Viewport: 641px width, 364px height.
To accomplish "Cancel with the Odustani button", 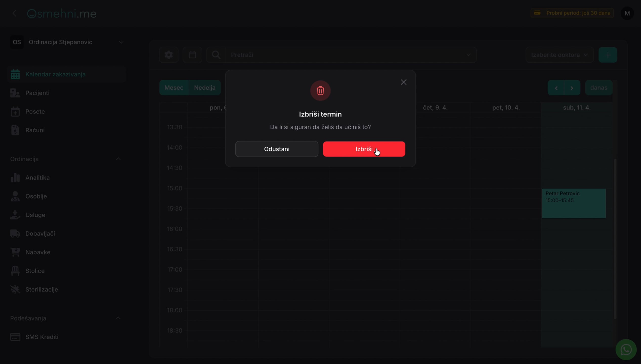I will [x=277, y=149].
